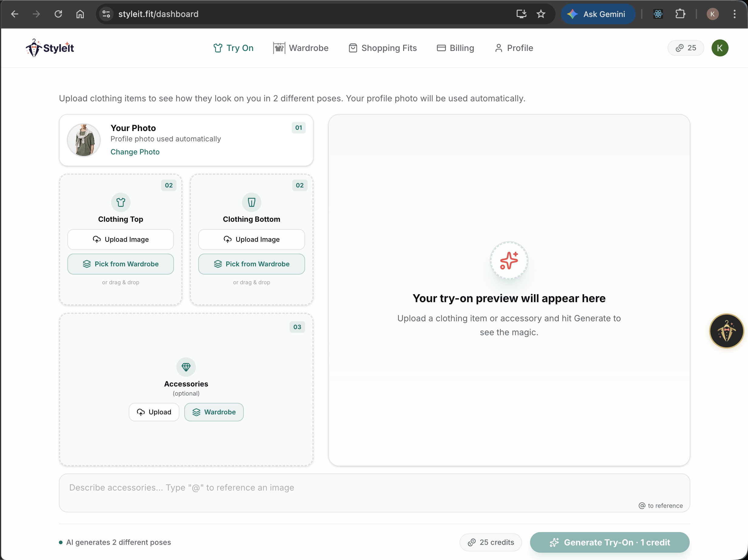
Task: Focus the Describe accessories text field
Action: pos(374,493)
